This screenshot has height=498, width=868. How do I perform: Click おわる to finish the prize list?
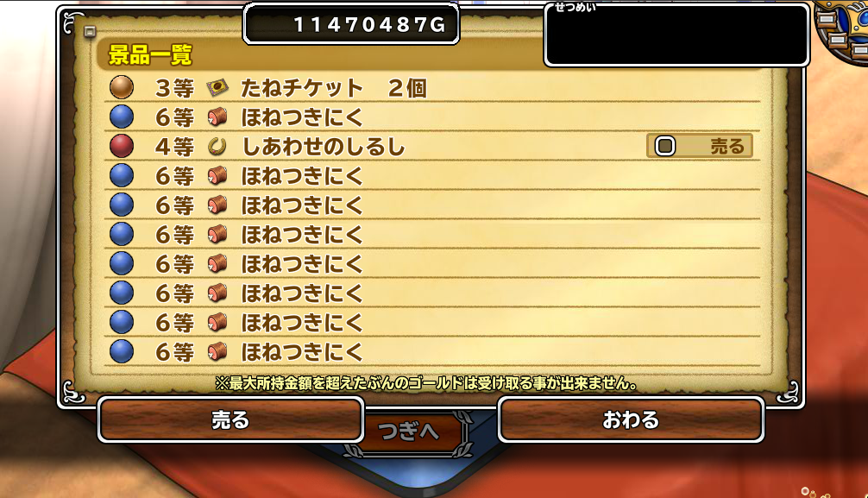pos(631,420)
